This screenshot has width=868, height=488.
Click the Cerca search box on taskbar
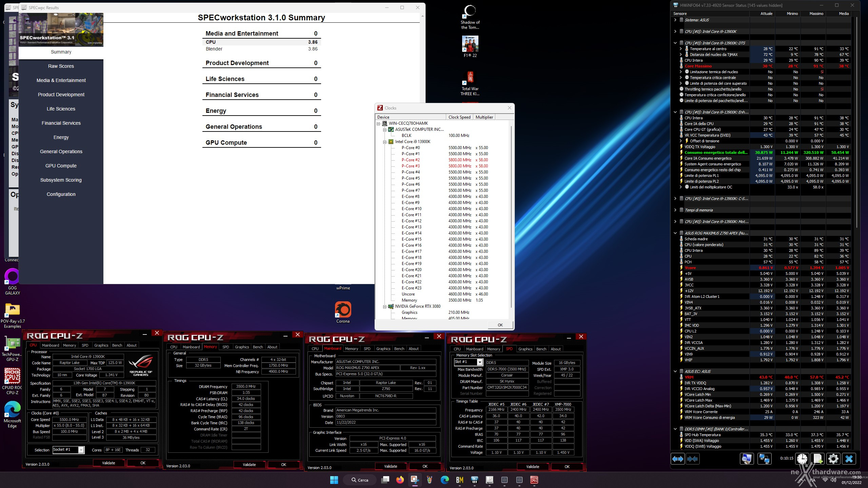coord(359,480)
